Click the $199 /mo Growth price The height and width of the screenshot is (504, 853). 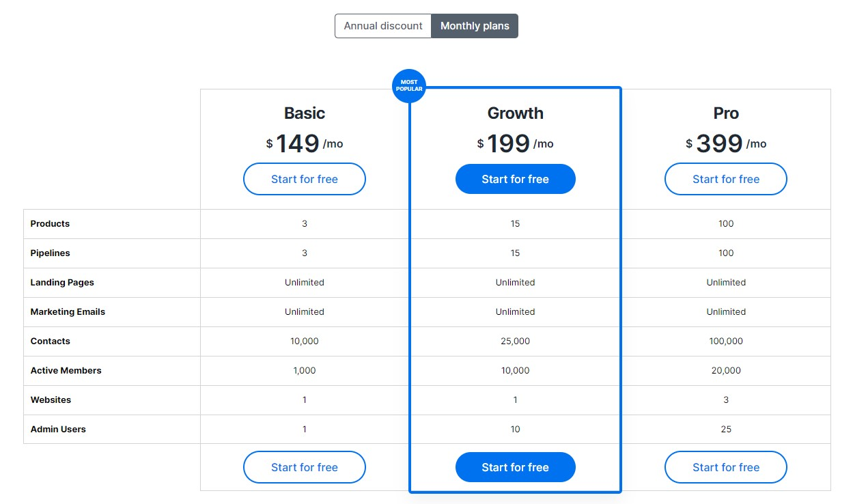point(516,143)
